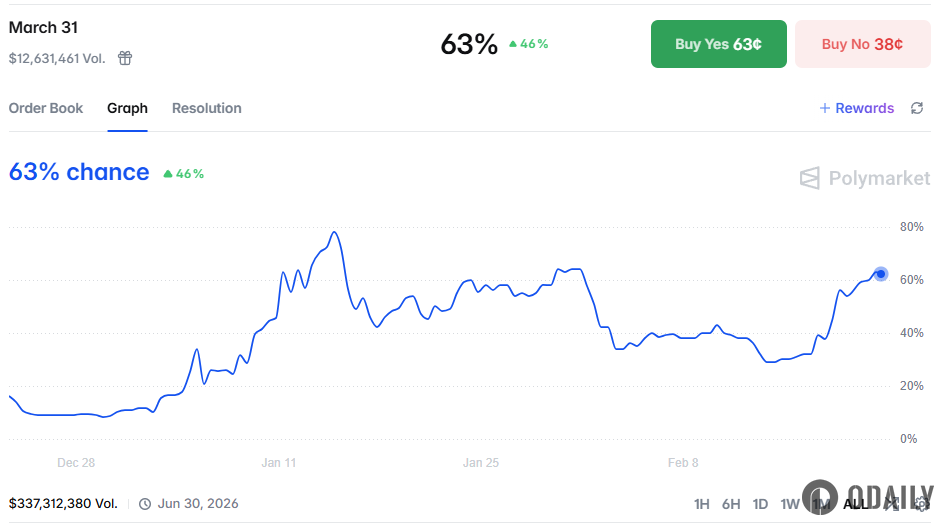
Task: Set chart range to 1H
Action: point(701,504)
